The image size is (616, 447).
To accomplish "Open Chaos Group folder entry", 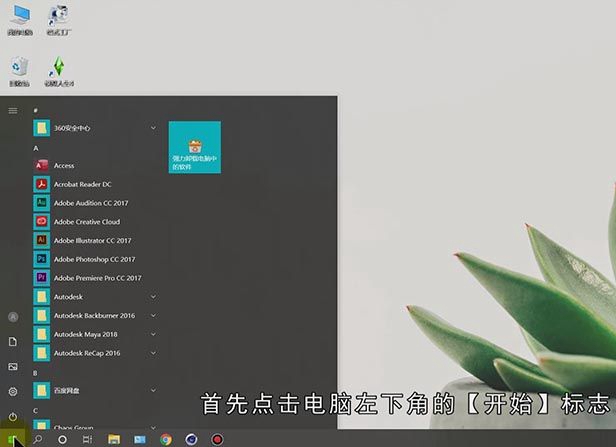I will pyautogui.click(x=96, y=425).
